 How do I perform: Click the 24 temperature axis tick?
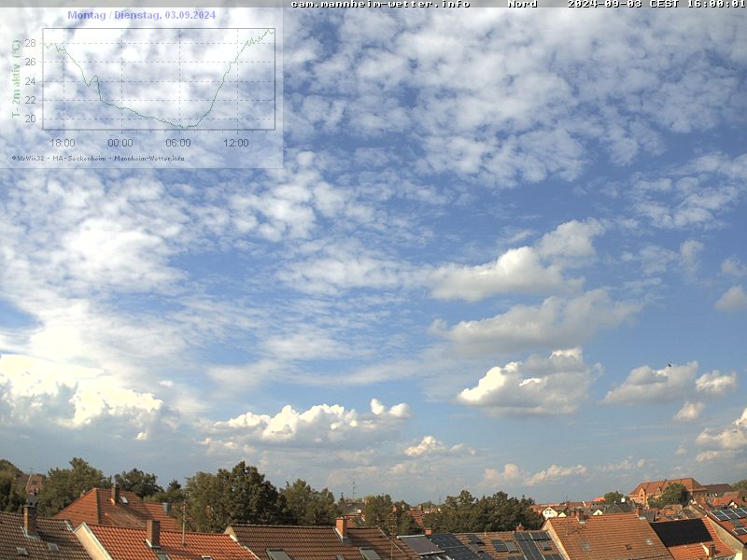(30, 81)
